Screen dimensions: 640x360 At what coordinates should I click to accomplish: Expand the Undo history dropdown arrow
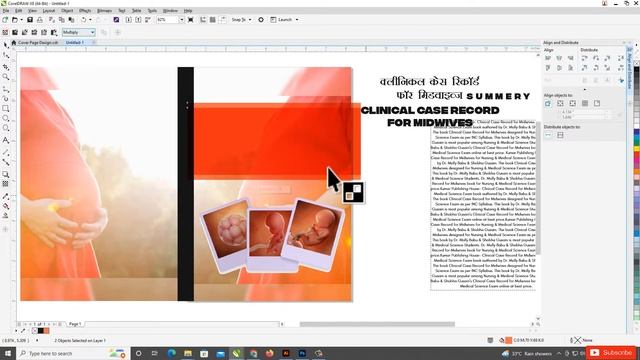[90, 20]
